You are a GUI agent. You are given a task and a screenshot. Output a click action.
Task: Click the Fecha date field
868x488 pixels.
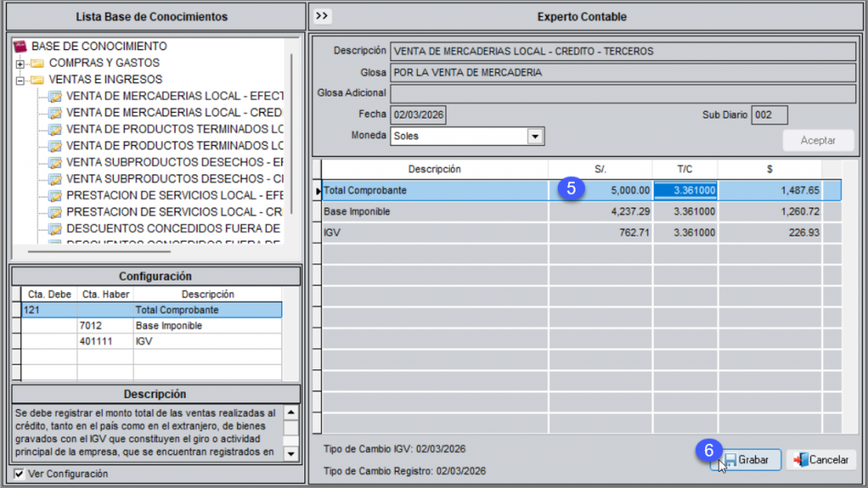pos(419,115)
